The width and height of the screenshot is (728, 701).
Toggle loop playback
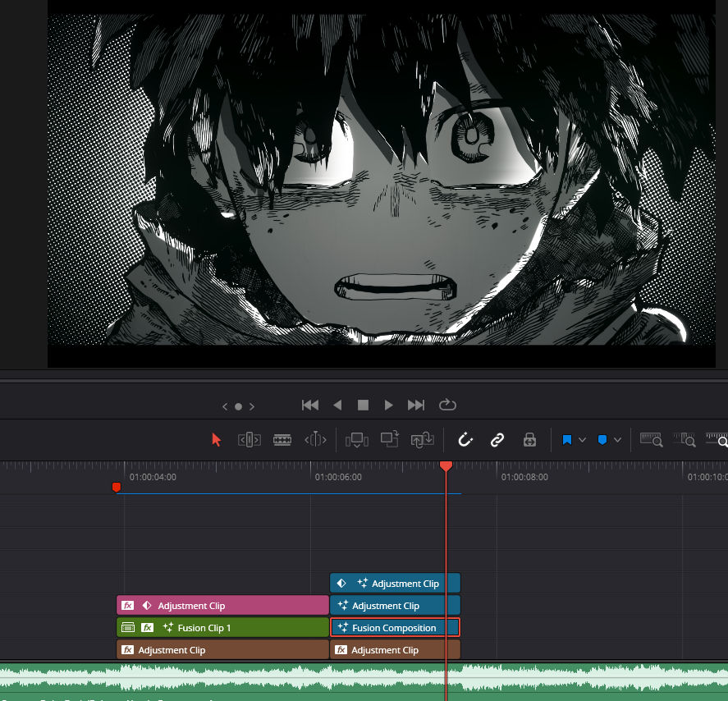[447, 405]
